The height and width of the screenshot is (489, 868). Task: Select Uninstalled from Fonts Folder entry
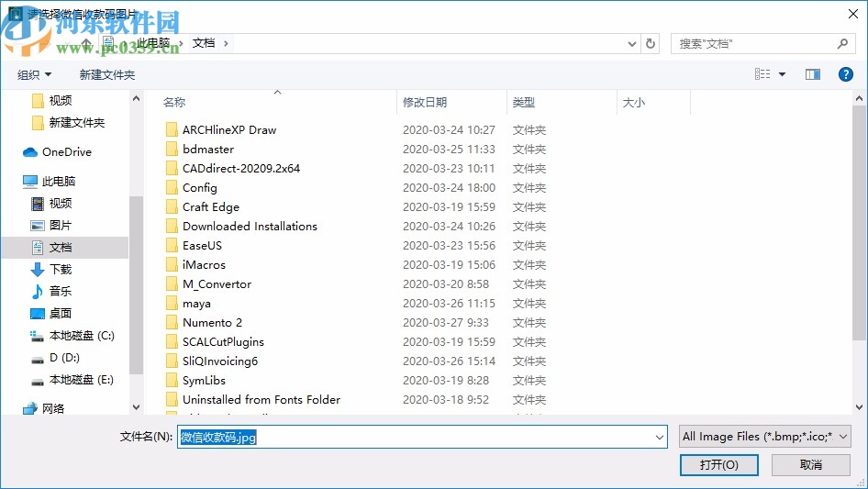(x=262, y=400)
